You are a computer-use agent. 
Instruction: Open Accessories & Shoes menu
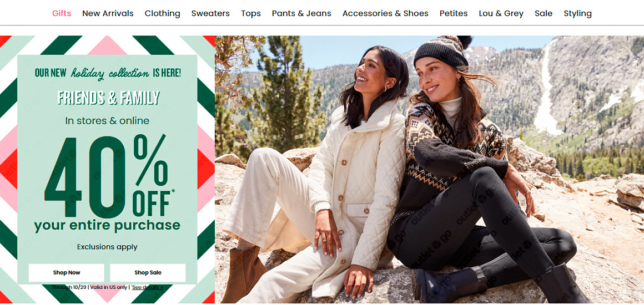pyautogui.click(x=385, y=13)
